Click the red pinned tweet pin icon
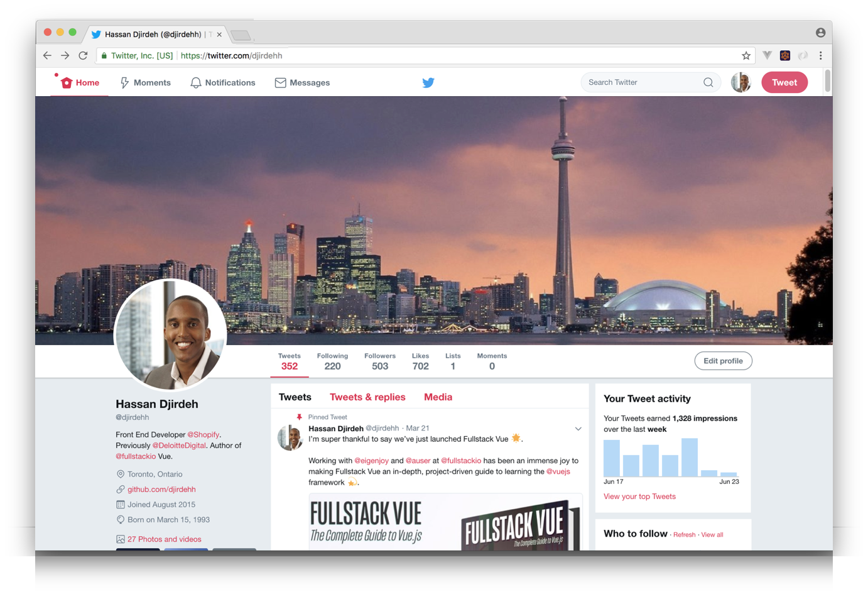This screenshot has height=594, width=868. click(299, 417)
